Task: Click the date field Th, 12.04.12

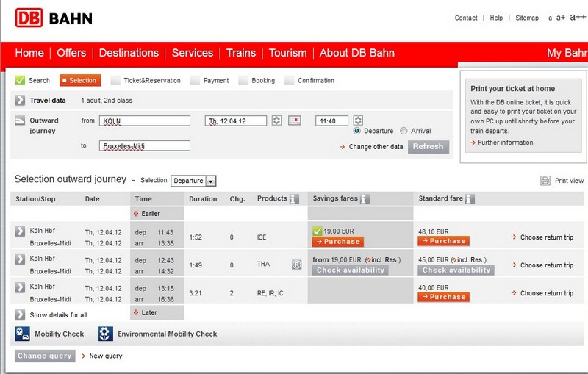Action: [236, 121]
